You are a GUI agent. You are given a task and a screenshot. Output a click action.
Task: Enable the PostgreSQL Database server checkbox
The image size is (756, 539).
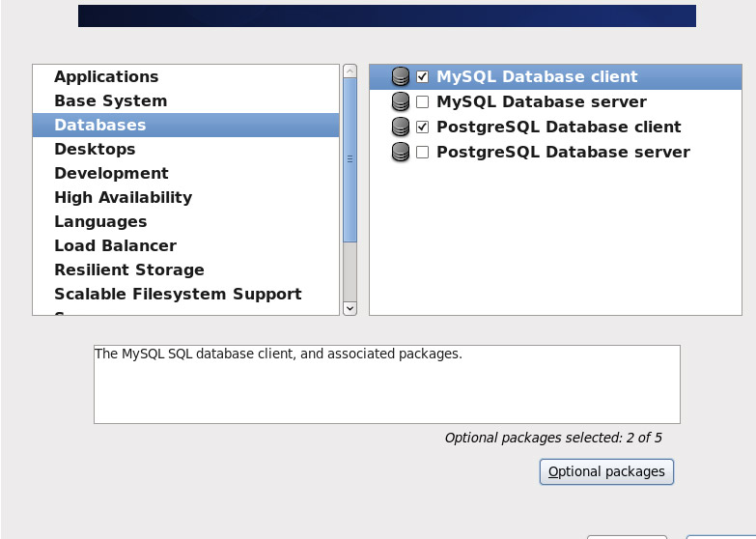tap(422, 152)
